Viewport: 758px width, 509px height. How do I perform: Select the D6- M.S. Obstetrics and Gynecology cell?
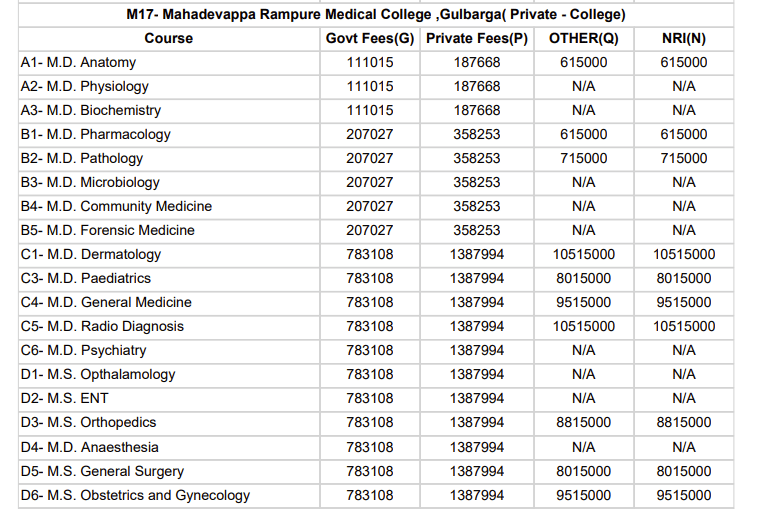[135, 495]
